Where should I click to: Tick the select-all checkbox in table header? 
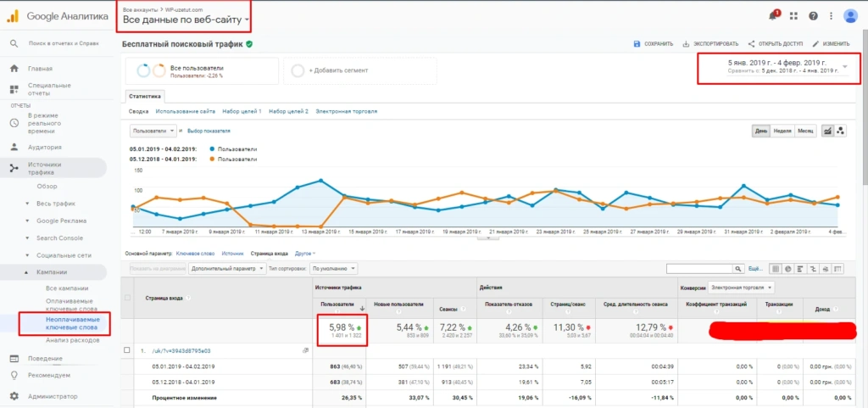tap(127, 298)
